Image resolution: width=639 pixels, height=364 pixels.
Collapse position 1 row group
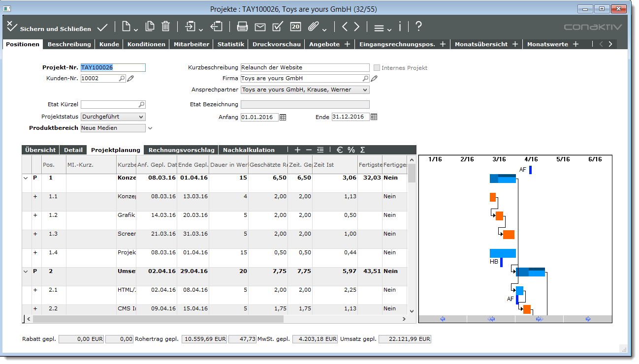click(26, 178)
